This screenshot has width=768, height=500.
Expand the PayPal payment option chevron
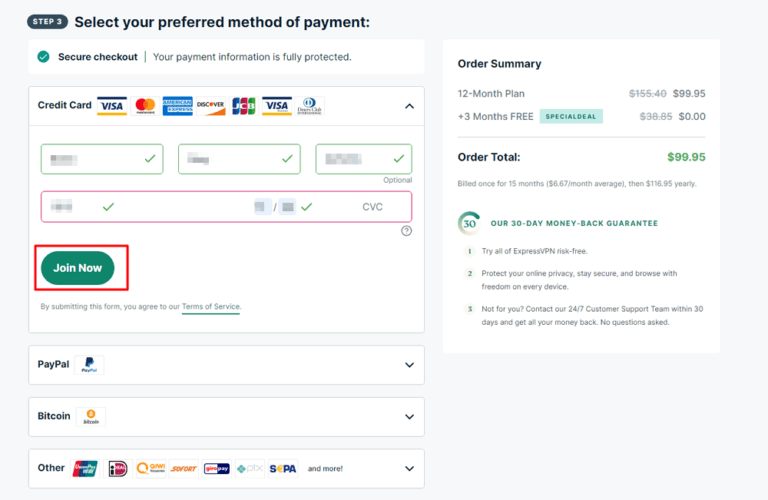coord(409,365)
